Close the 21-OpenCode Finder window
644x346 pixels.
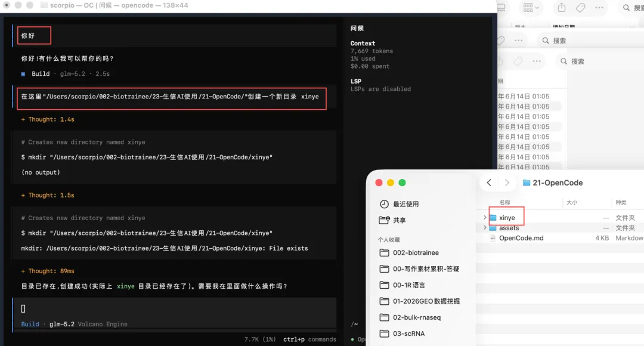point(379,183)
